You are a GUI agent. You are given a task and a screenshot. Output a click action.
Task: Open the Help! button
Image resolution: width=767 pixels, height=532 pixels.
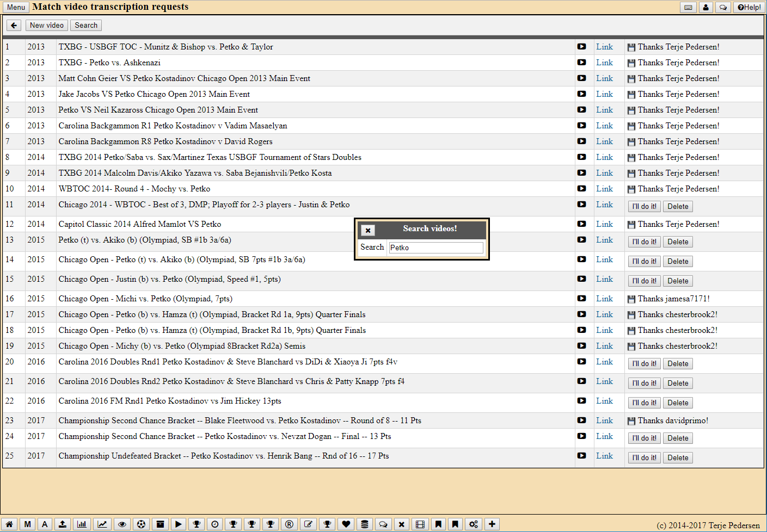click(750, 7)
